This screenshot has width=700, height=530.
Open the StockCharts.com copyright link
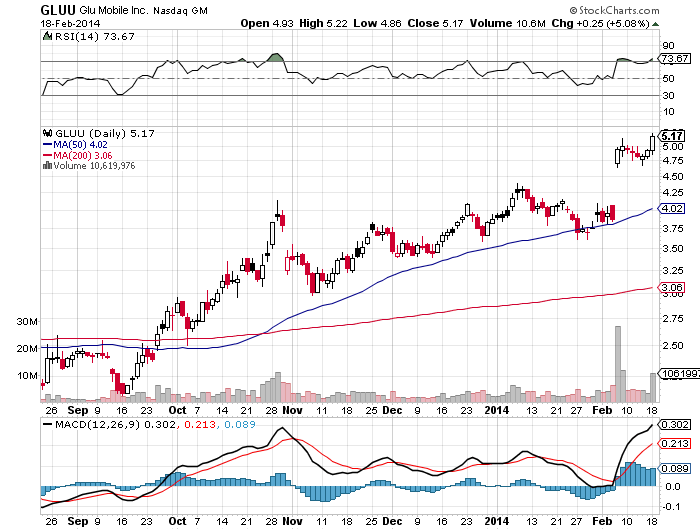click(x=614, y=10)
